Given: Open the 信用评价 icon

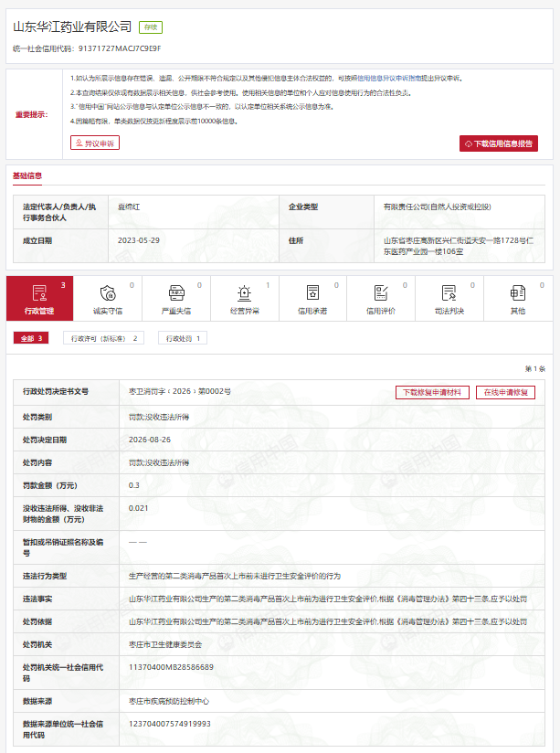Looking at the screenshot, I should tap(381, 293).
